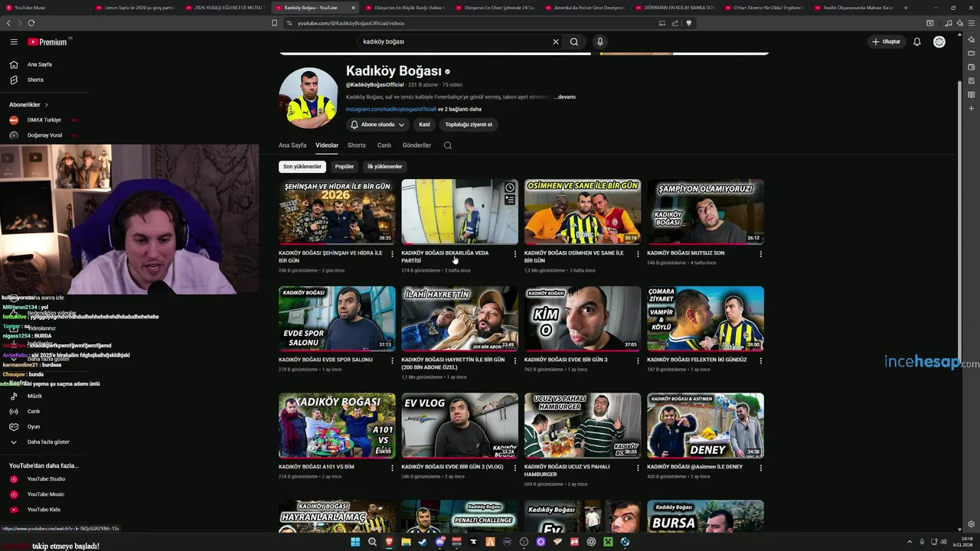Screen dimensions: 980x551
Task: Sort videos by İlk yüklenenler
Action: coord(384,166)
